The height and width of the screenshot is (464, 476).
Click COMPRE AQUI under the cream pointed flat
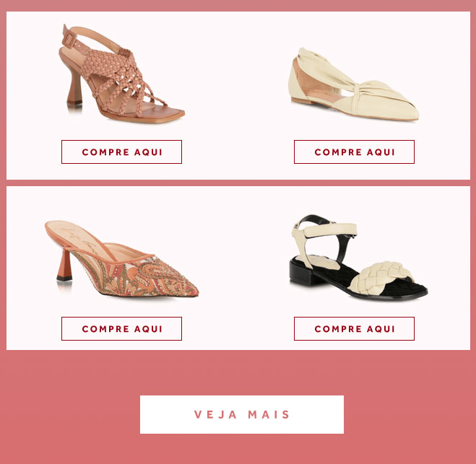tap(354, 152)
